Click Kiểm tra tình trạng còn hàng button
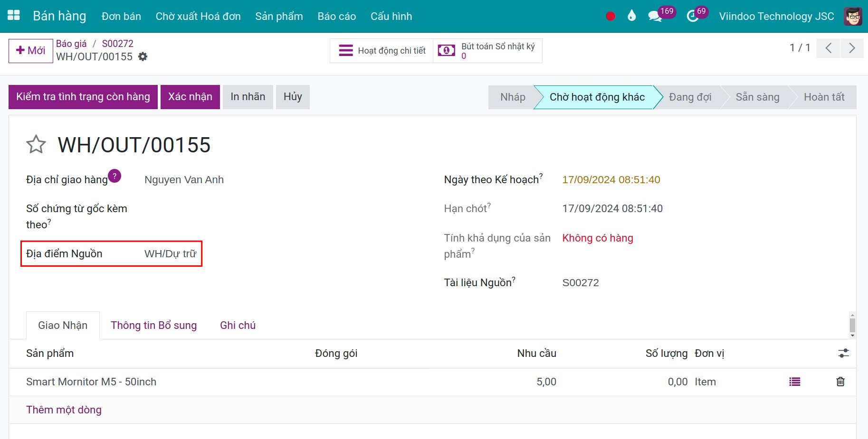The image size is (868, 439). (x=83, y=97)
